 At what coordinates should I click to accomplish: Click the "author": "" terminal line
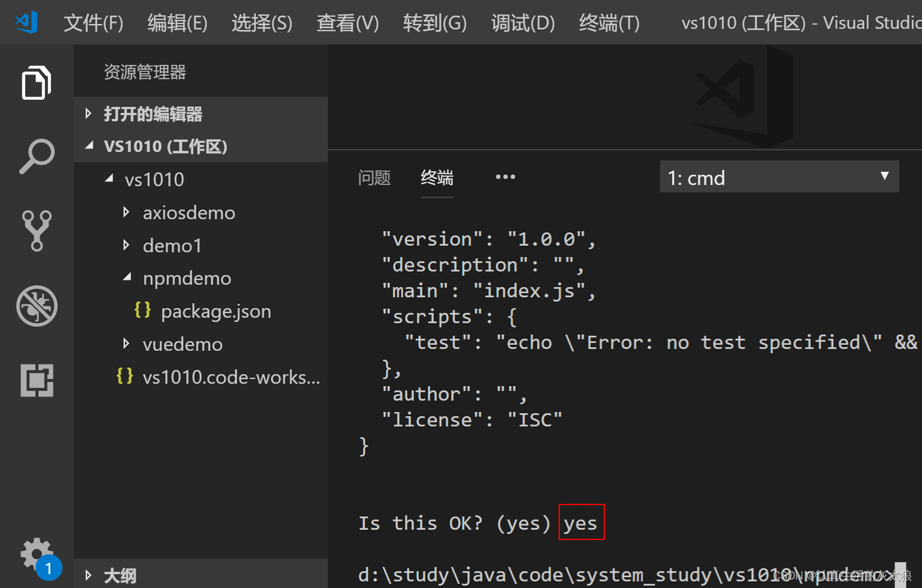(x=455, y=394)
